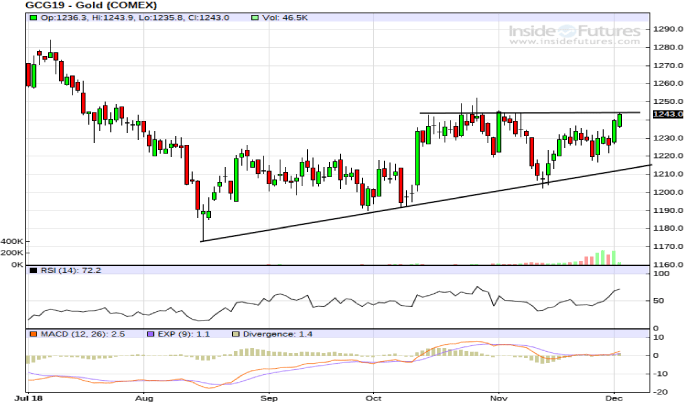Click the Nov date axis label
Screen dimensions: 687x405
click(x=496, y=399)
